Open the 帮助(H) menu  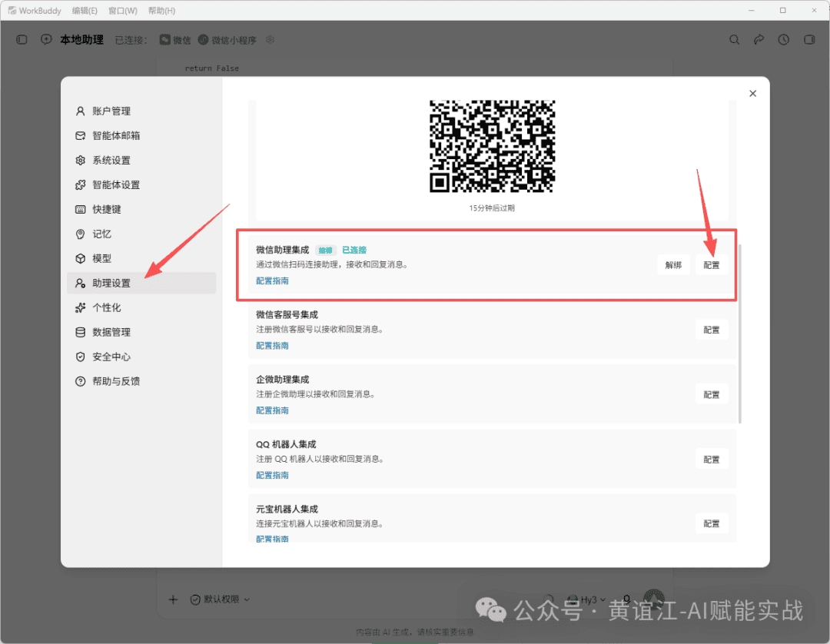coord(161,11)
